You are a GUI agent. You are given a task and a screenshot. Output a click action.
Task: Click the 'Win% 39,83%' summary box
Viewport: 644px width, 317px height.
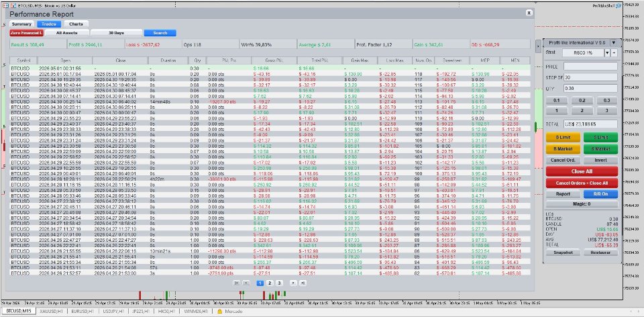[267, 44]
